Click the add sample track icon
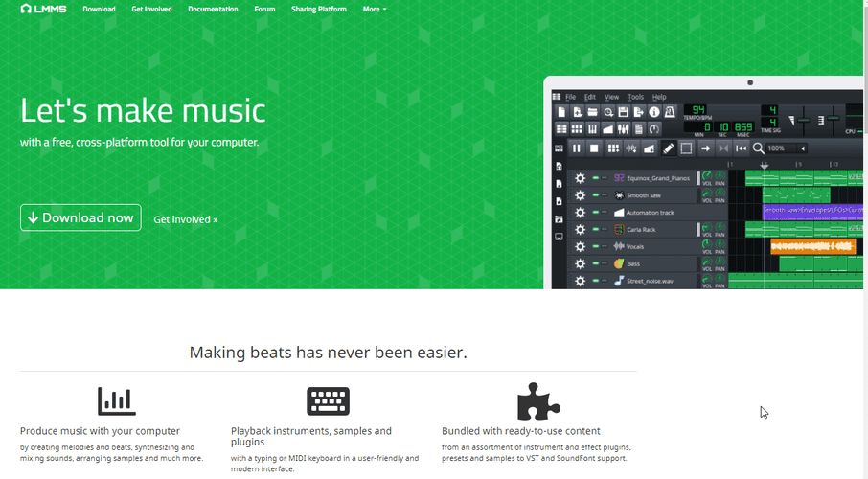868x479 pixels. click(x=631, y=148)
